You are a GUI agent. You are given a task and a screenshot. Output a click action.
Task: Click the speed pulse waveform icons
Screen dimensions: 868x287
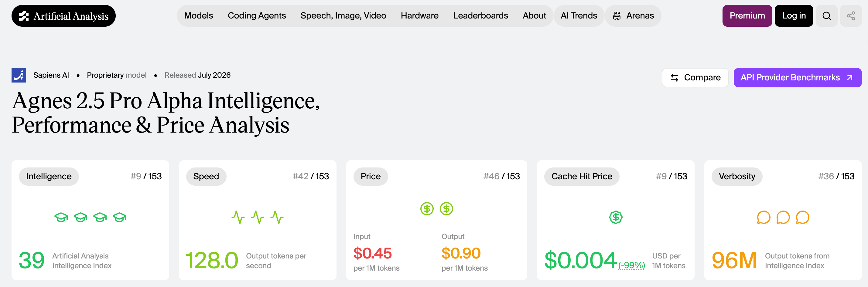click(258, 217)
